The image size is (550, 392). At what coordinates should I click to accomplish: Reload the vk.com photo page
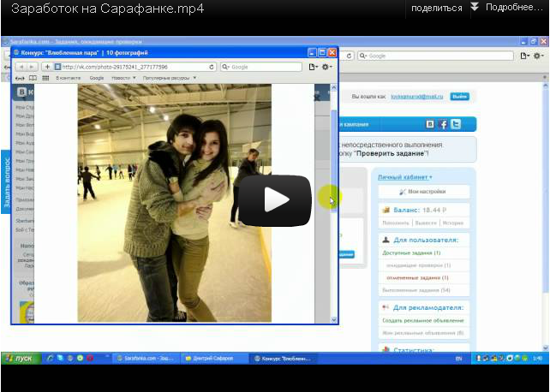click(x=211, y=67)
